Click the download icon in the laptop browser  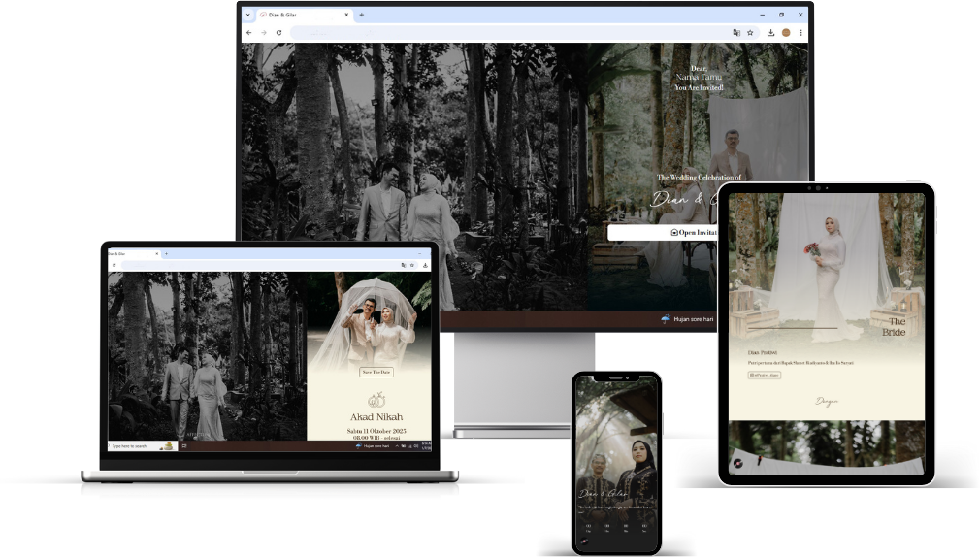(x=425, y=264)
